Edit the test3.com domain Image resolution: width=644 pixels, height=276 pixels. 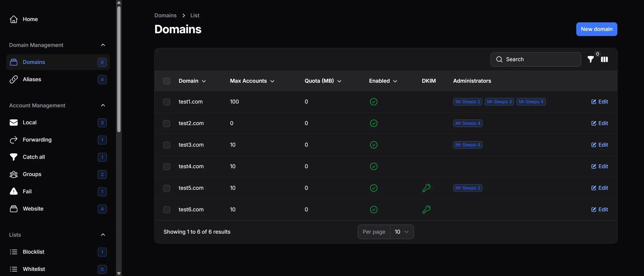tap(600, 145)
